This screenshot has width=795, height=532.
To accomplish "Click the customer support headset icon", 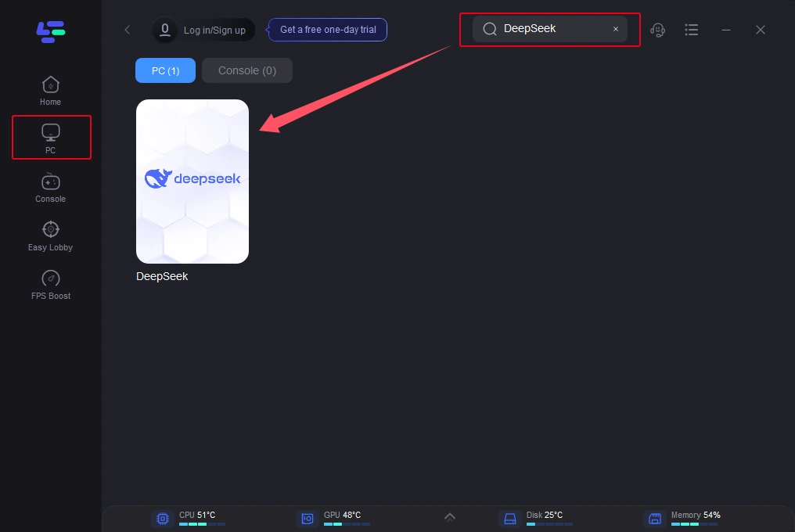I will pyautogui.click(x=657, y=30).
